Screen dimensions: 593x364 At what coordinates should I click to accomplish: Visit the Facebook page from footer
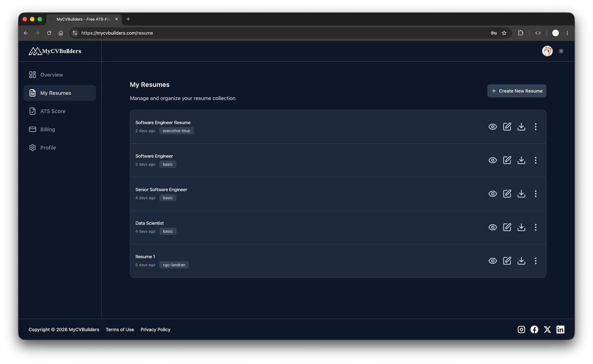[x=534, y=330]
